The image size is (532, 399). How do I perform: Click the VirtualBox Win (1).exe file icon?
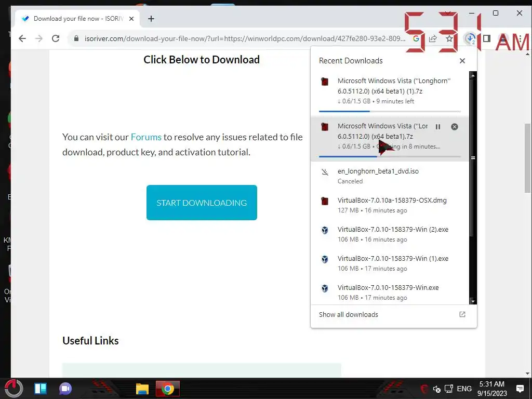click(325, 260)
